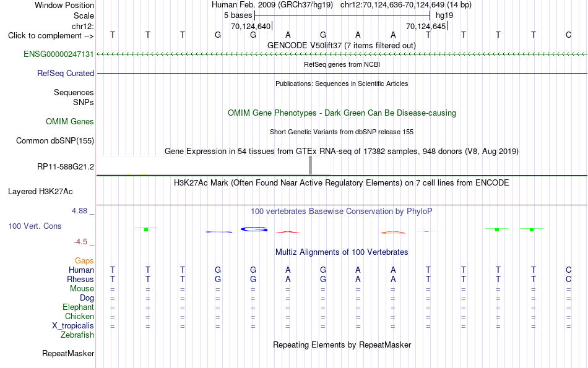588x368 pixels.
Task: Select the OMIM Genes track label
Action: (x=69, y=121)
